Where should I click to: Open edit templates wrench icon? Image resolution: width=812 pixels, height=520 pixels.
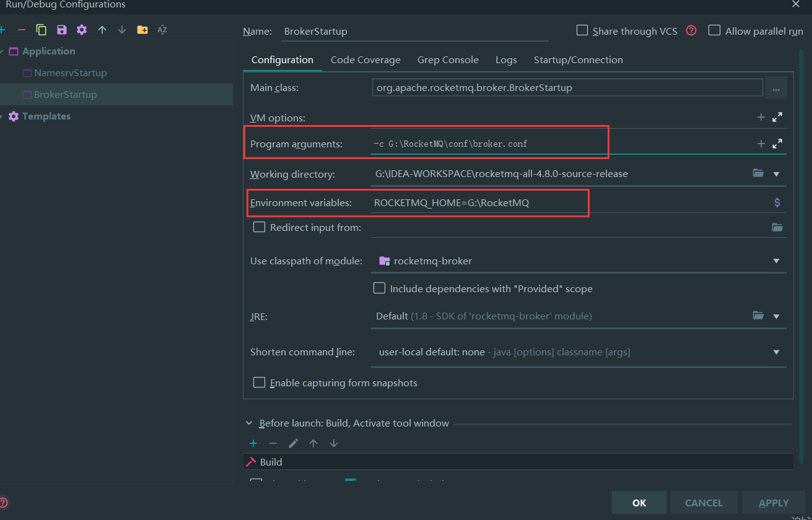[x=82, y=30]
